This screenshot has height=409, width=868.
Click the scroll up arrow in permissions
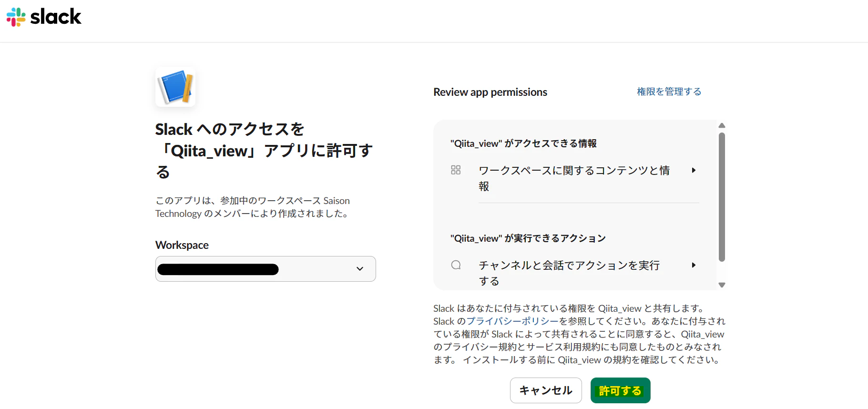click(722, 125)
